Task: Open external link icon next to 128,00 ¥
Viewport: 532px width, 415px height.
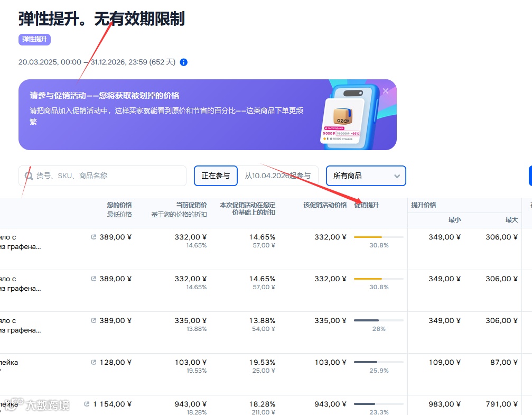Action: [94, 362]
